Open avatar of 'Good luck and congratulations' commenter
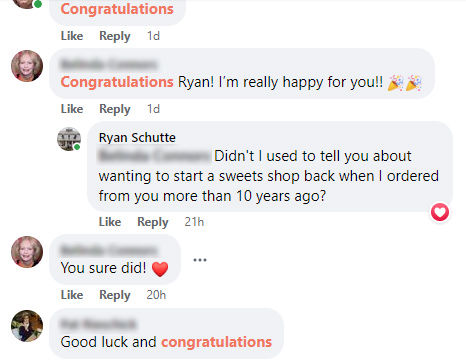Screen dimensions: 466x362 pos(27,326)
